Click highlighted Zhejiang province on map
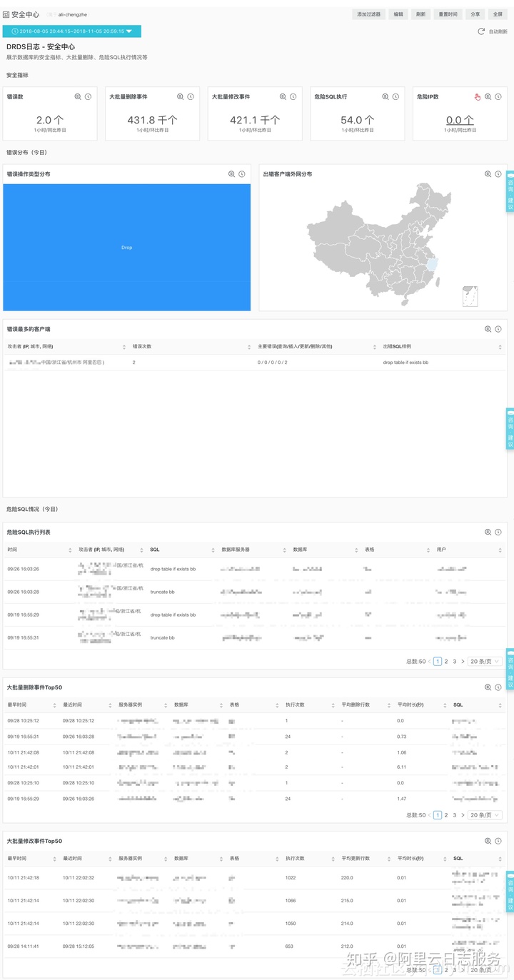The image size is (514, 980). tap(432, 263)
